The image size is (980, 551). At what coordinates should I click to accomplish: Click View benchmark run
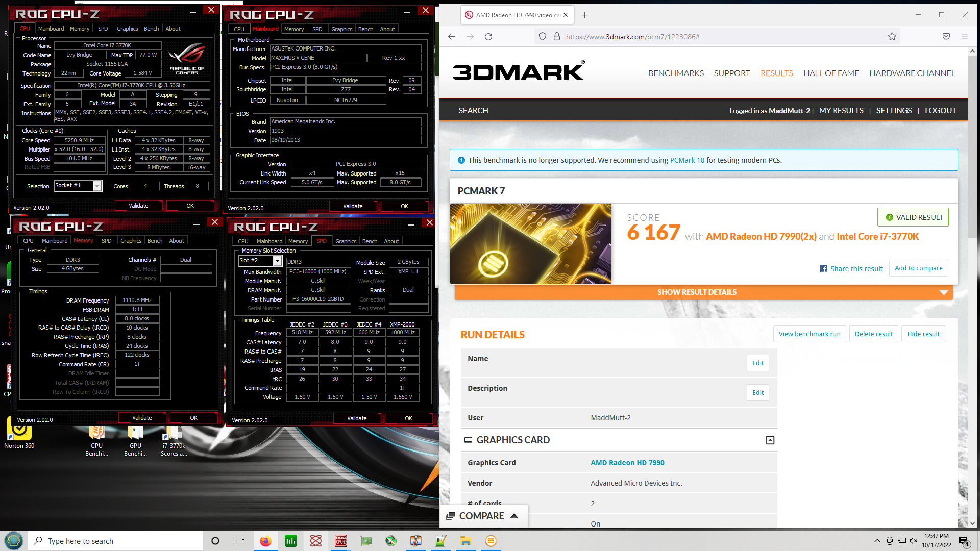(x=810, y=334)
